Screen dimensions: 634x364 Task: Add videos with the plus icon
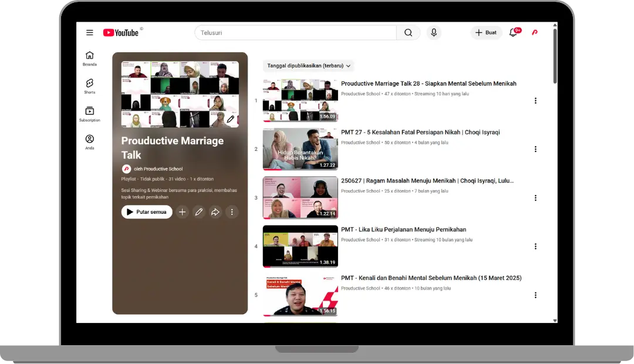click(x=183, y=212)
